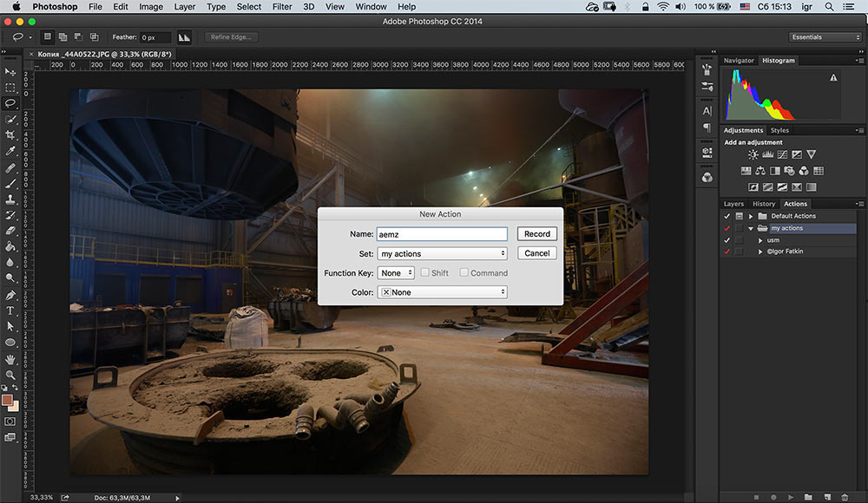This screenshot has height=503, width=868.
Task: Open the Function Key dropdown
Action: tap(396, 273)
